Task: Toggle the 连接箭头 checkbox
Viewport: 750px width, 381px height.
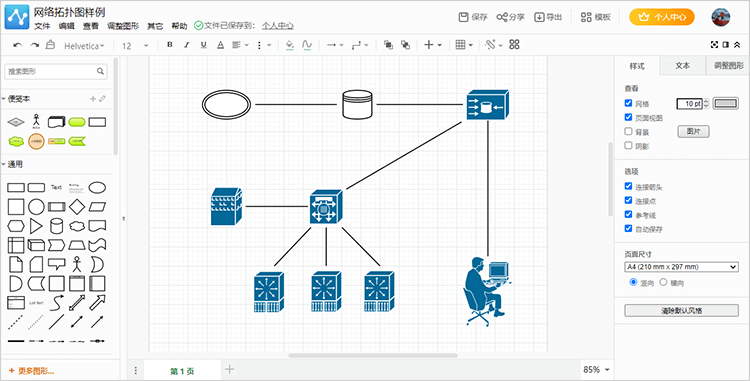Action: tap(629, 186)
